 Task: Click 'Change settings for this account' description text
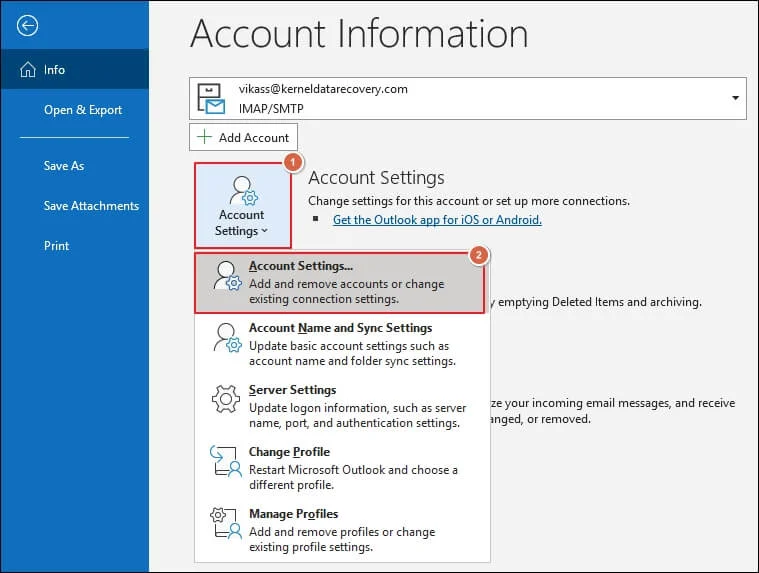(x=469, y=200)
